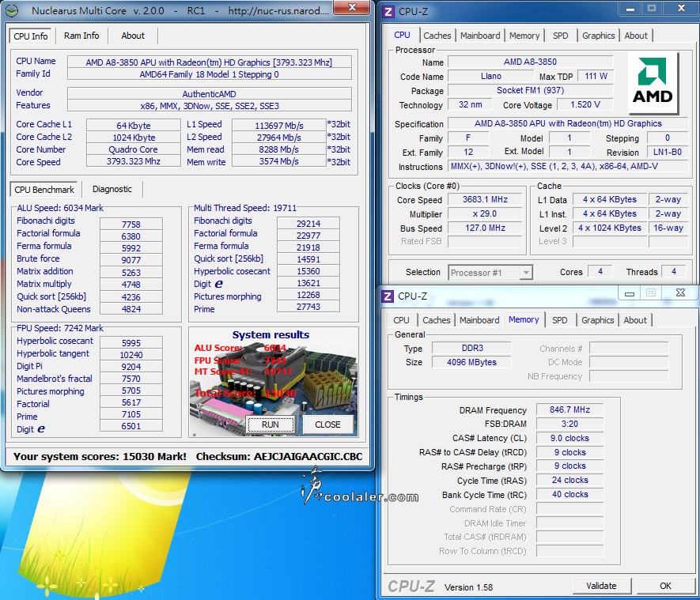Click the "x 29.0" multiplier value

pos(486,213)
